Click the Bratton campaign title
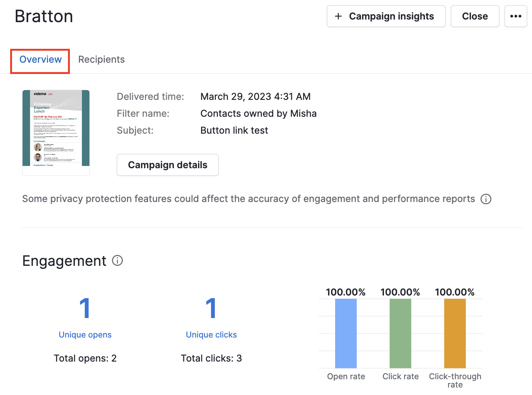 pos(44,16)
